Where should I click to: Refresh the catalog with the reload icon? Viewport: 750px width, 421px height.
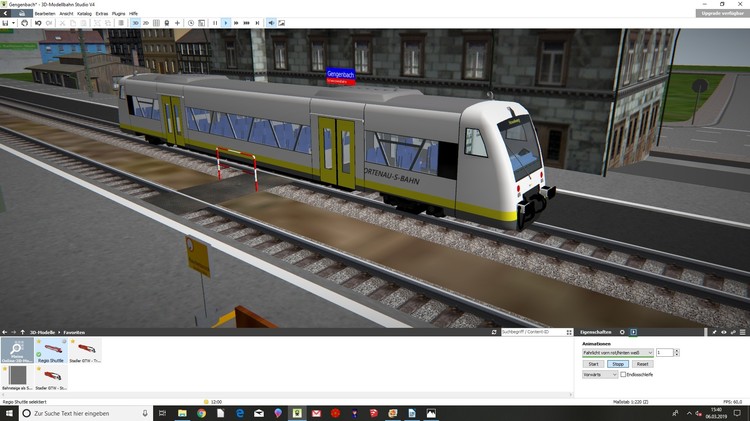[494, 332]
